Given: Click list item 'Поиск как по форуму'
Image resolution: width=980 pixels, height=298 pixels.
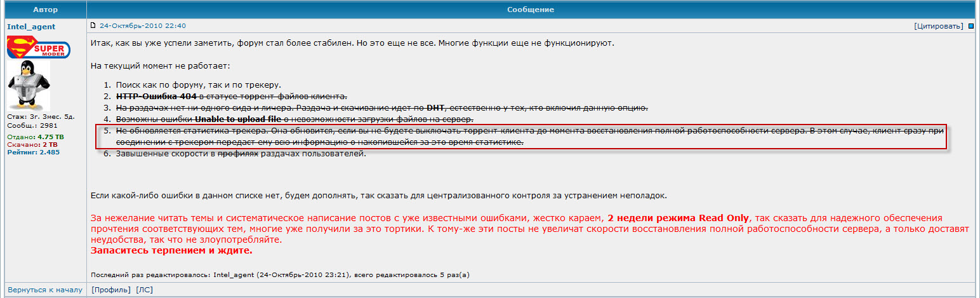Looking at the screenshot, I should pos(198,85).
